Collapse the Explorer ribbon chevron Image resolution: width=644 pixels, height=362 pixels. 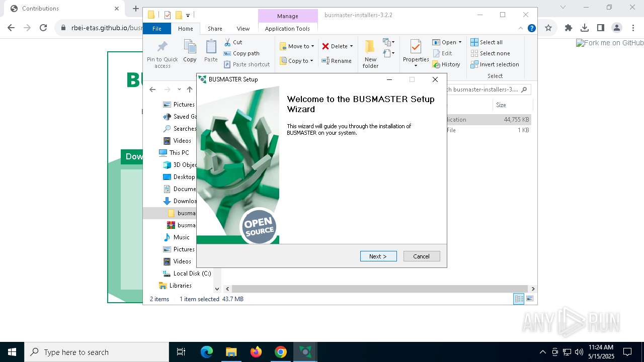coord(521,28)
